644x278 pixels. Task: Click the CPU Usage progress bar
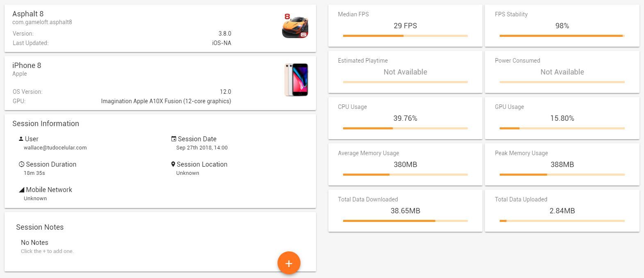[405, 129]
